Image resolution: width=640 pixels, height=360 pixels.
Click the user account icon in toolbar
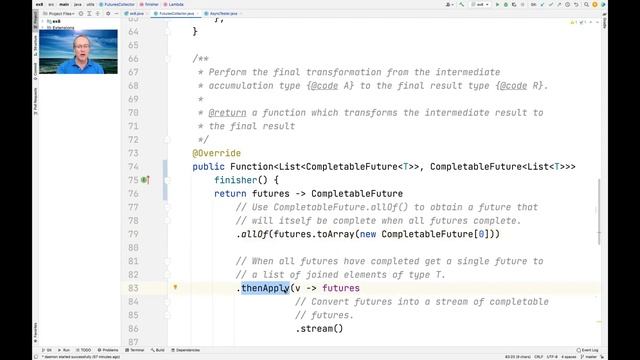click(449, 4)
